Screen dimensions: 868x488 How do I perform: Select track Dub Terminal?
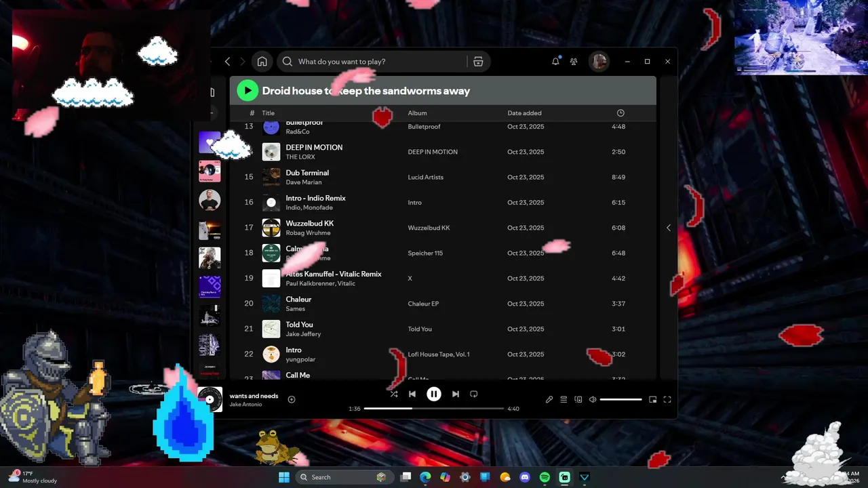[x=307, y=173]
